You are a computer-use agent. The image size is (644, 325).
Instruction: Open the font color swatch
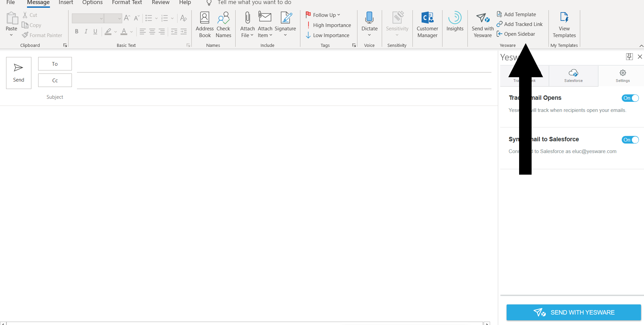pos(124,31)
